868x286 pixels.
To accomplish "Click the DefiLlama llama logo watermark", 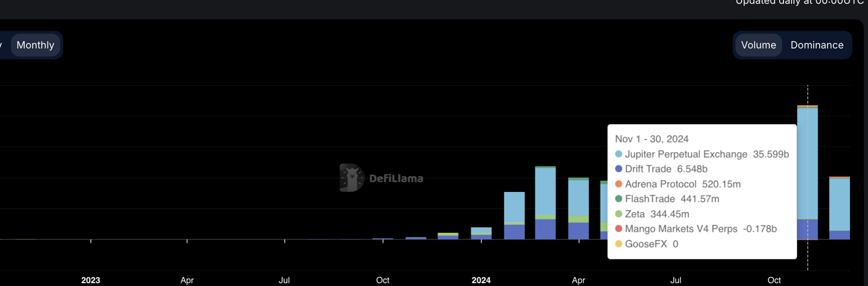I will pyautogui.click(x=352, y=178).
